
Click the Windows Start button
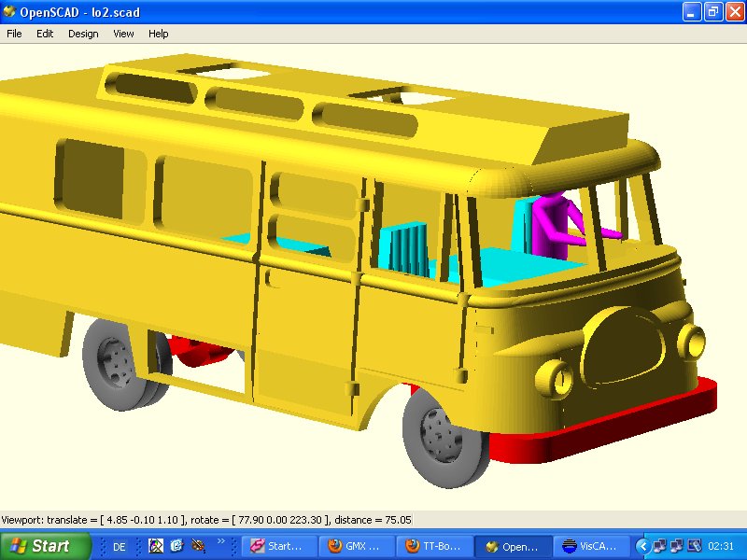click(40, 546)
